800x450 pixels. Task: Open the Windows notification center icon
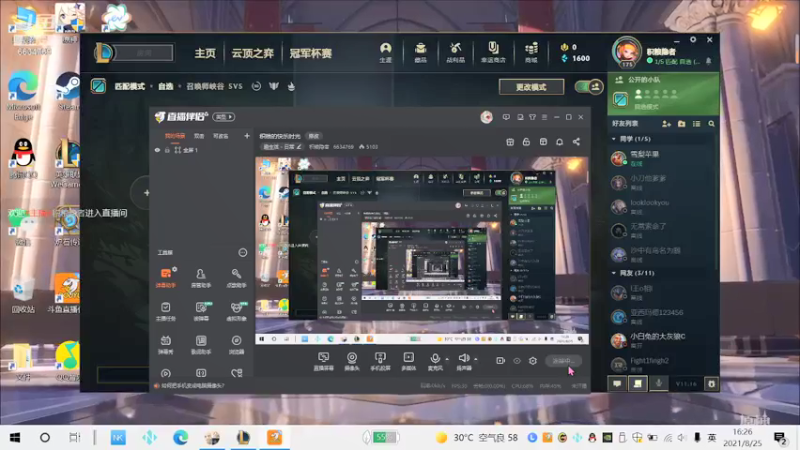point(780,437)
